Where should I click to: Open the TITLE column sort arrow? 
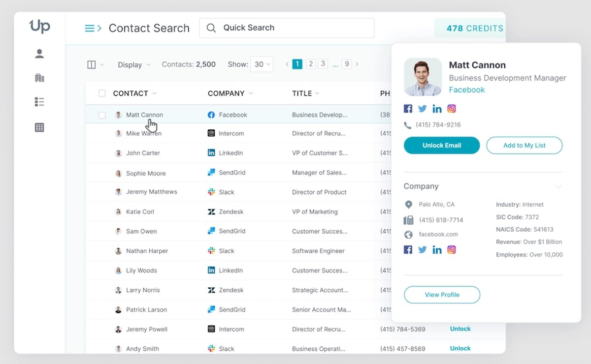pos(317,93)
